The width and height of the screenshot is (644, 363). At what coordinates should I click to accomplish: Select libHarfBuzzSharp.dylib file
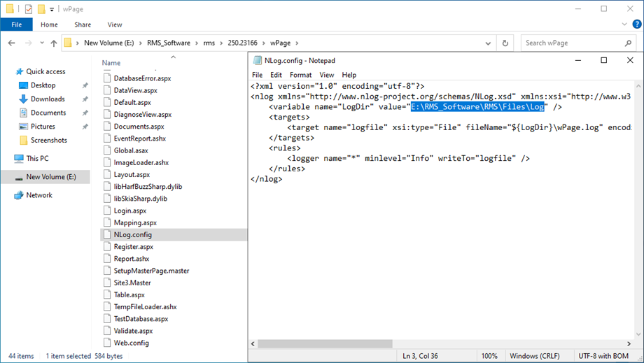[148, 187]
